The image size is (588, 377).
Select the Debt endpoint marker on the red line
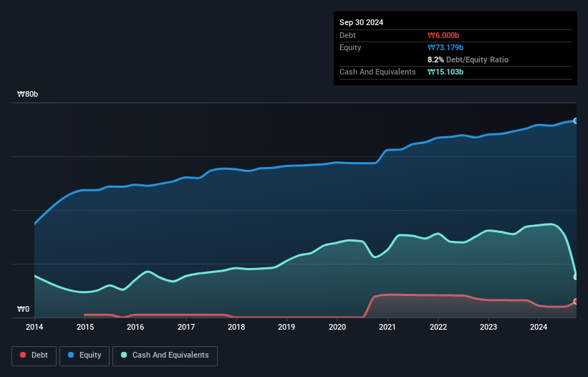576,302
